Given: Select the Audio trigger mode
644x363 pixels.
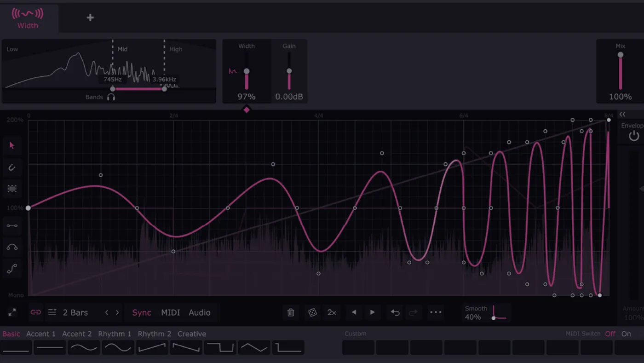Looking at the screenshot, I should pyautogui.click(x=199, y=312).
